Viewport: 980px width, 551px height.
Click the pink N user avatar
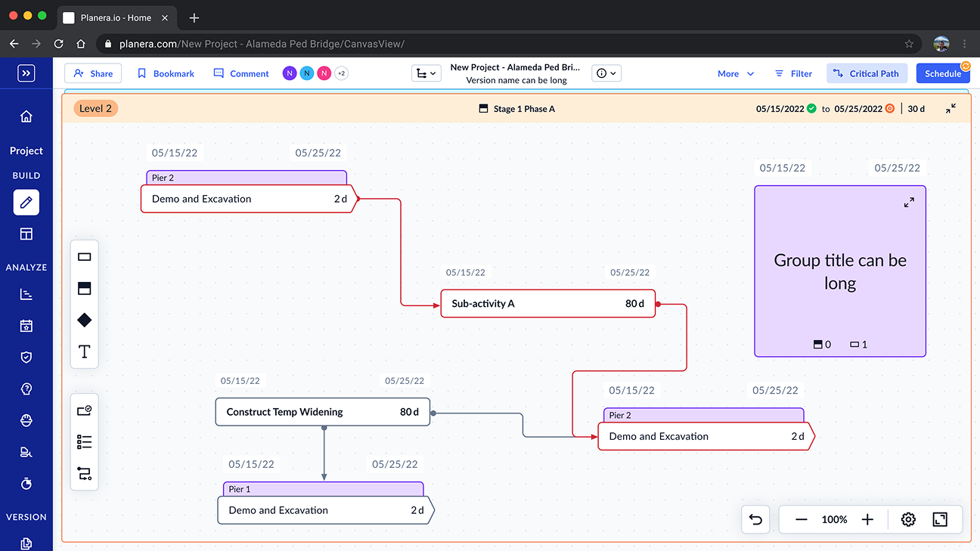coord(324,73)
